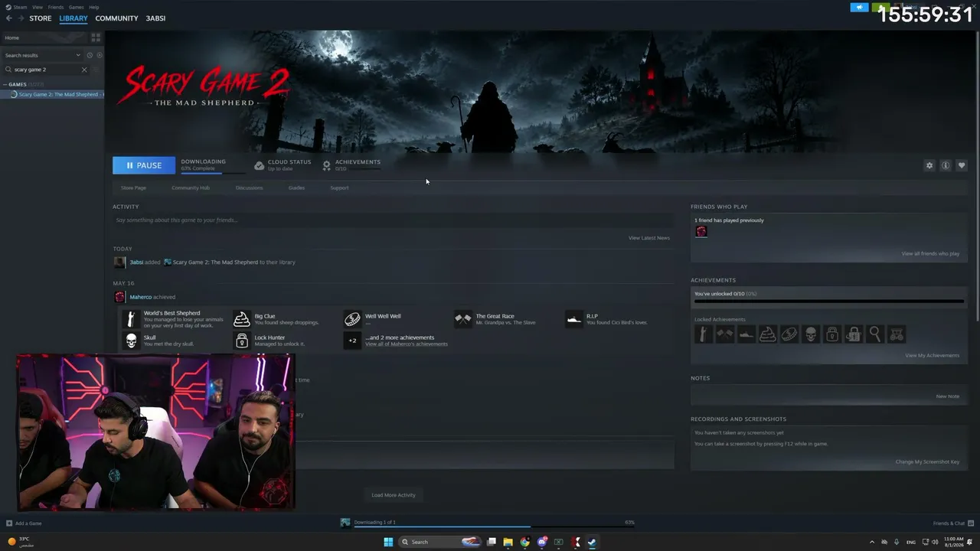Click View all friends who play

coord(930,253)
